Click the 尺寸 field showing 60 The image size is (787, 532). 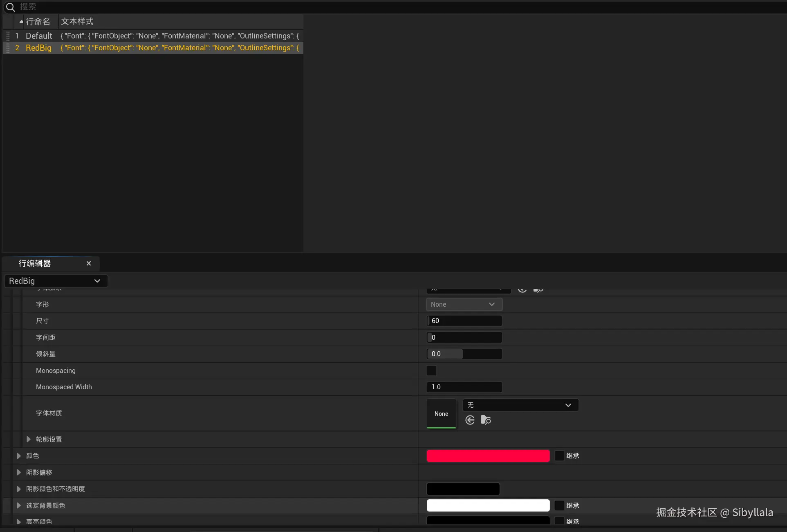click(x=464, y=321)
